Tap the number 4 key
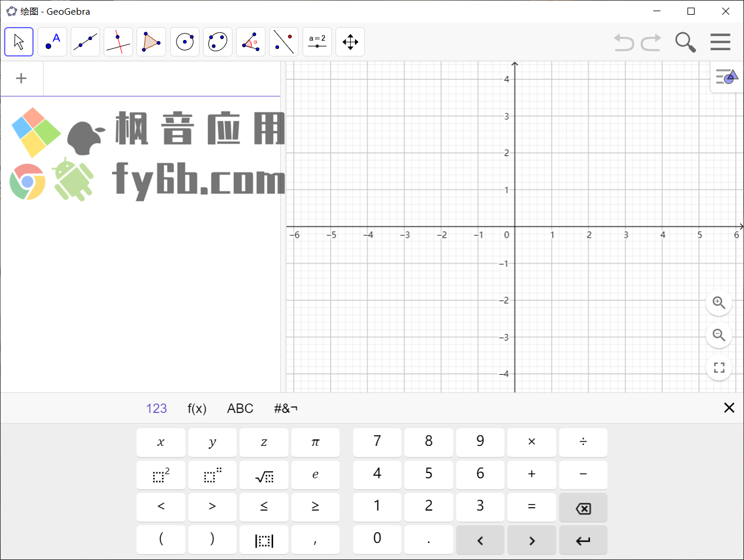 coord(377,475)
